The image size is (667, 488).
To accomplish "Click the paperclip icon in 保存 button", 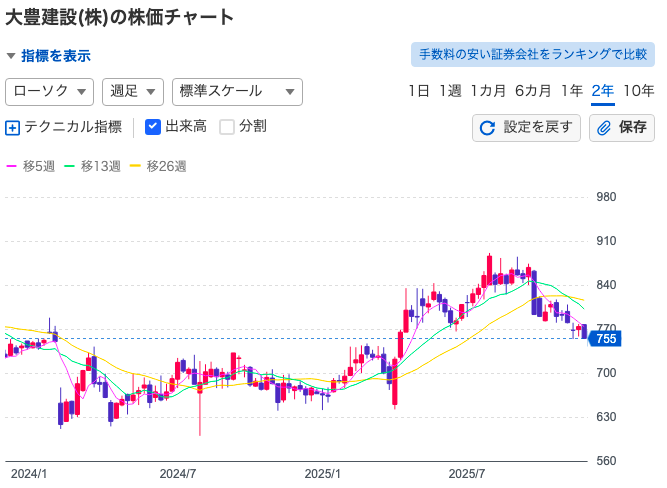I will (x=604, y=128).
